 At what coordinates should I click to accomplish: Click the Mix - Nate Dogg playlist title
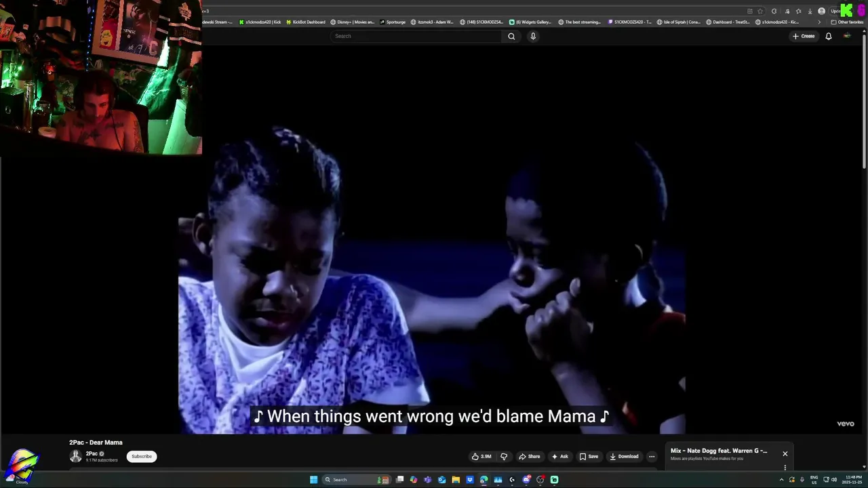[x=719, y=451]
